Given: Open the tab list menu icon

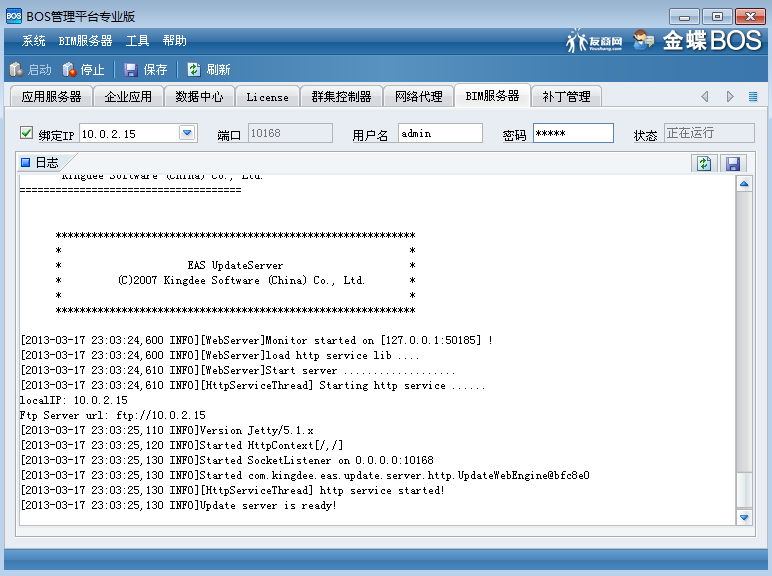Looking at the screenshot, I should point(753,96).
